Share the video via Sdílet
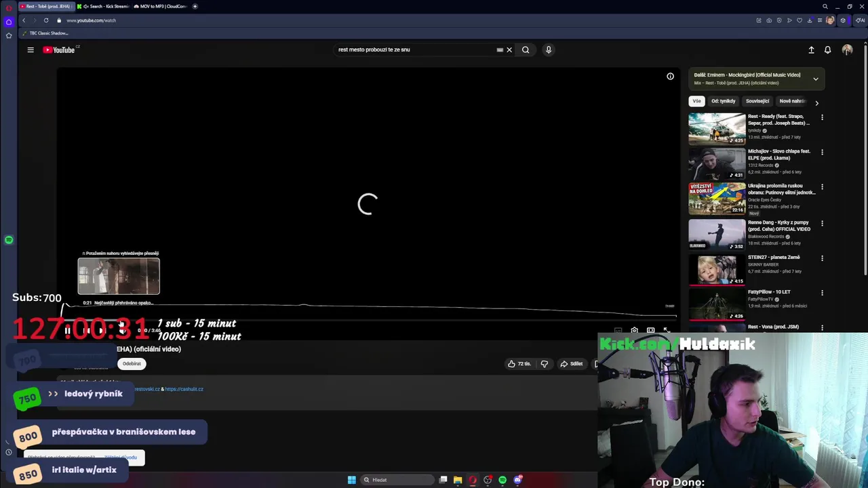This screenshot has height=488, width=868. pos(571,364)
